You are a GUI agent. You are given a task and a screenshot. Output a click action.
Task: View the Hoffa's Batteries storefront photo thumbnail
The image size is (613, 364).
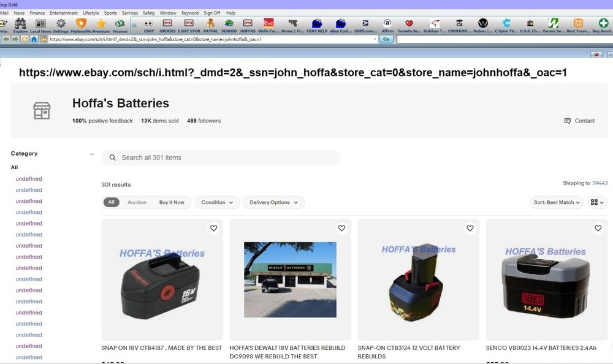coord(290,279)
